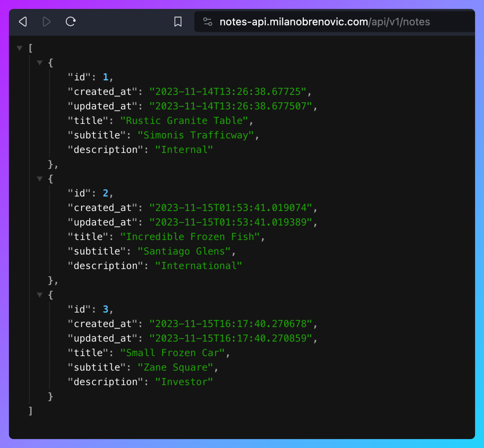Click the id value 2

click(x=106, y=193)
